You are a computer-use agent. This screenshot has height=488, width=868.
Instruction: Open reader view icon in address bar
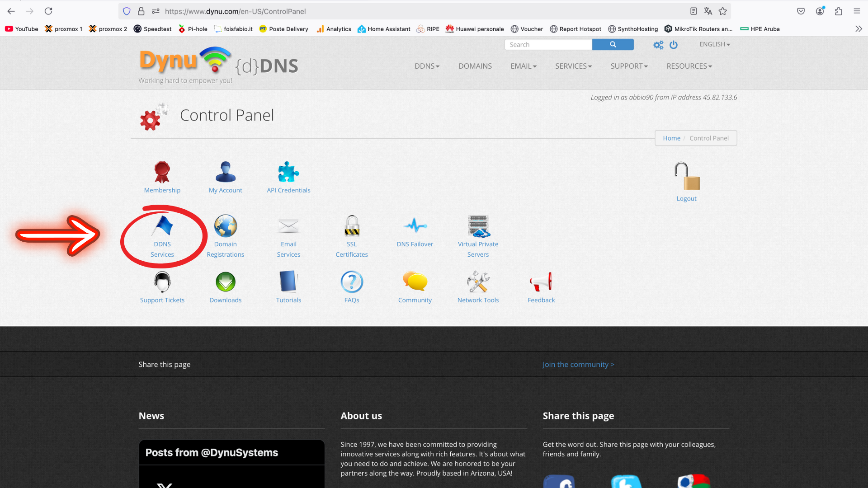693,11
